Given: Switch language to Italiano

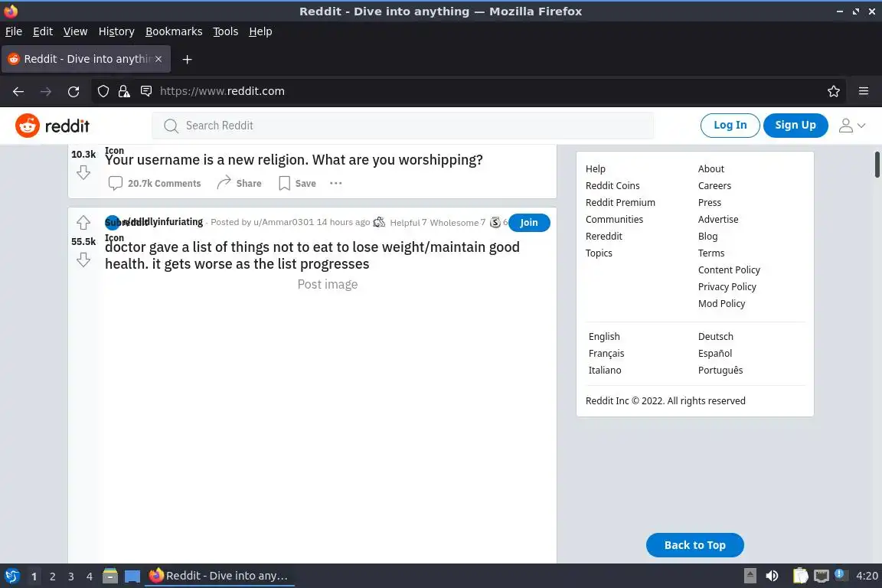Looking at the screenshot, I should pyautogui.click(x=605, y=371).
